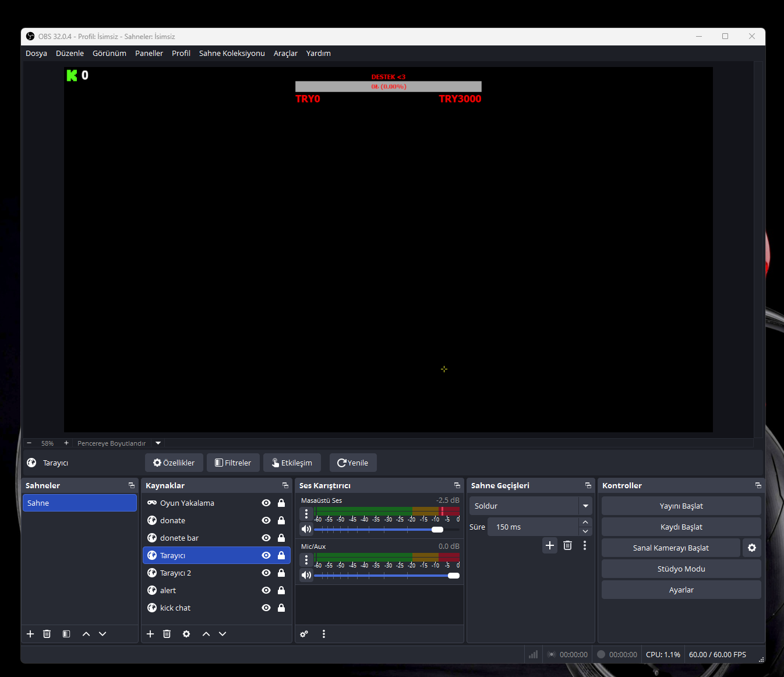
Task: Move source down arrow in Kaynaklar panel
Action: tap(223, 634)
